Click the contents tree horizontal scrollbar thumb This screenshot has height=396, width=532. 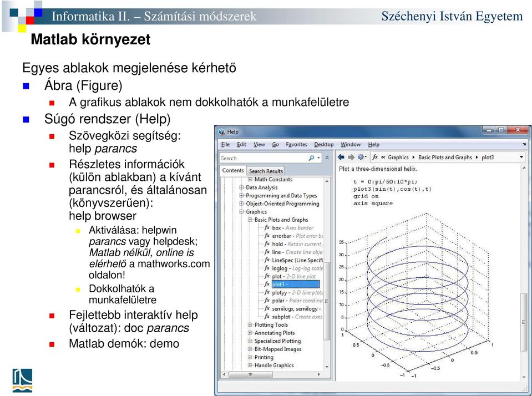[250, 374]
